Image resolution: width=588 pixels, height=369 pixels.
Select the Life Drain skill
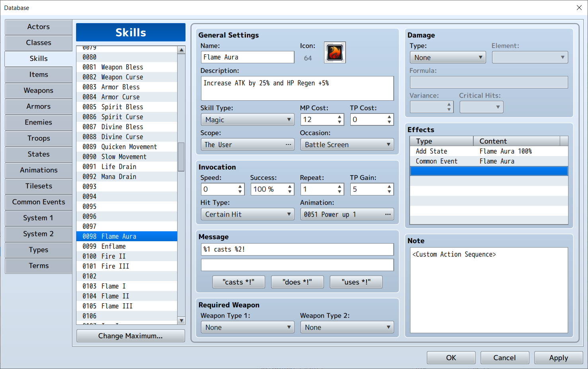pyautogui.click(x=119, y=167)
